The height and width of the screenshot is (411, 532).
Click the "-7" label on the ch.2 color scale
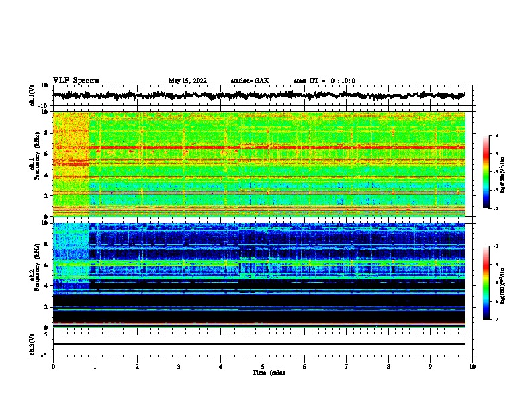[496, 320]
